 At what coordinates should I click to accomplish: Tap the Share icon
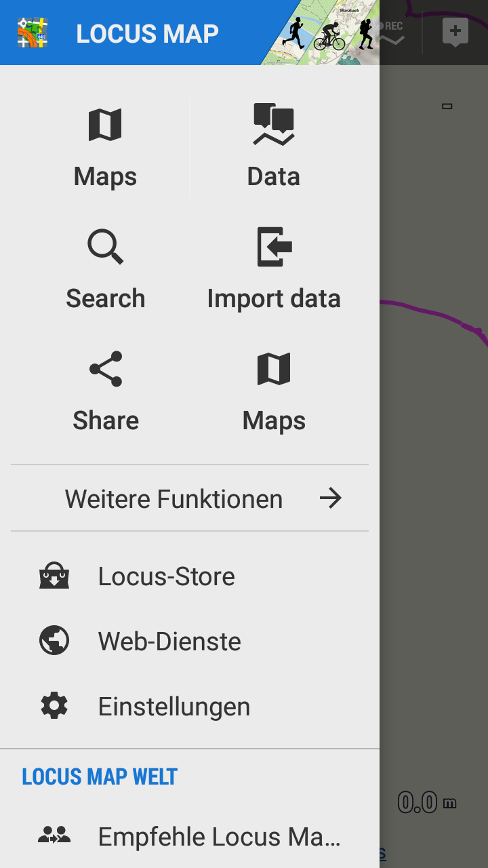point(106,369)
